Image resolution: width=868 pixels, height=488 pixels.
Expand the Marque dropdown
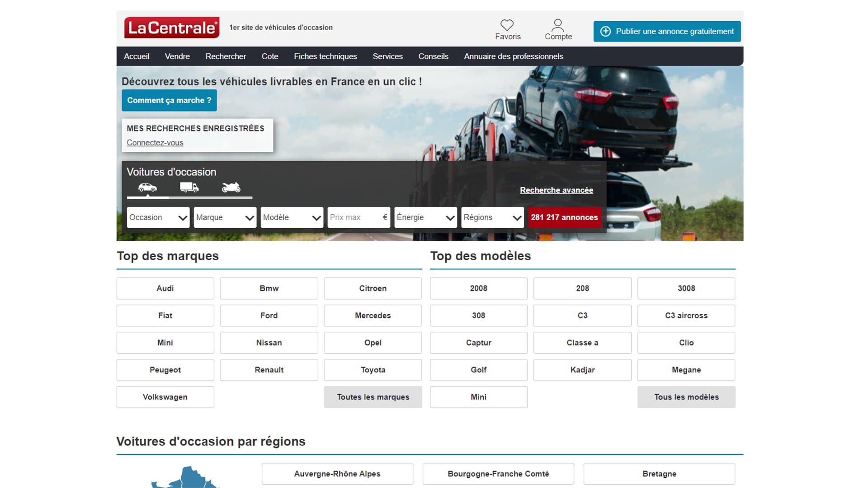(225, 217)
